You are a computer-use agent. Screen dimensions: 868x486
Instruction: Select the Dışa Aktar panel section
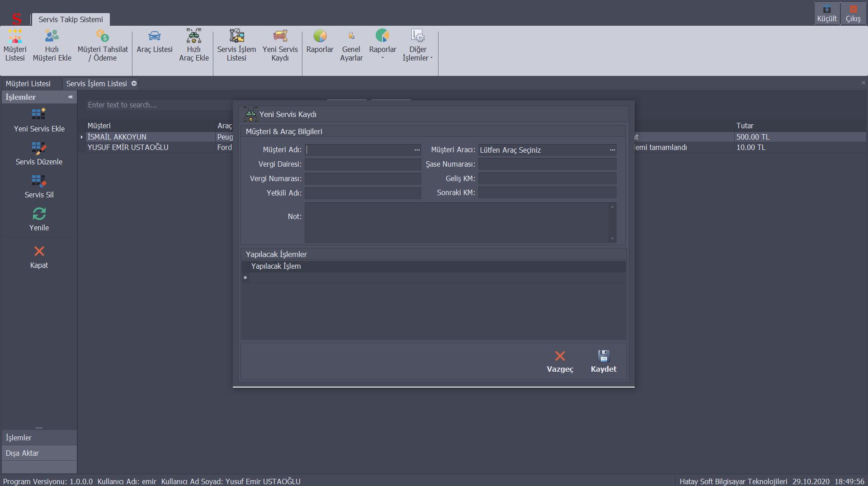pyautogui.click(x=39, y=453)
